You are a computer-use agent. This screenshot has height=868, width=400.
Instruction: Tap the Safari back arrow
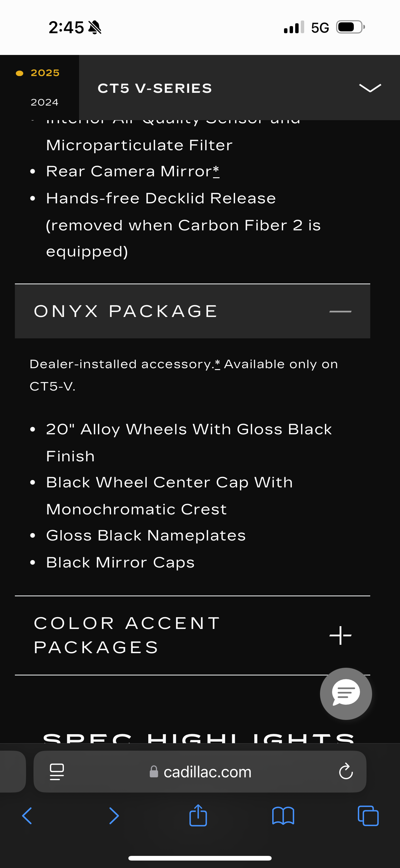pos(27,816)
